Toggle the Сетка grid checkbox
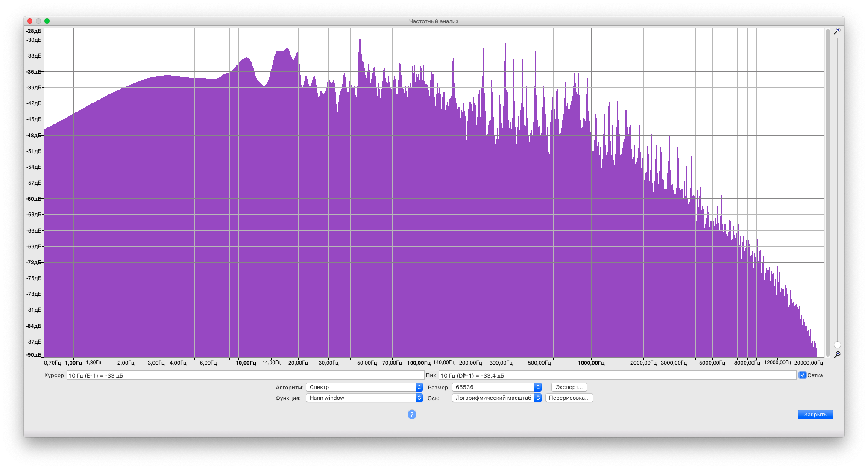This screenshot has height=469, width=868. [x=802, y=375]
